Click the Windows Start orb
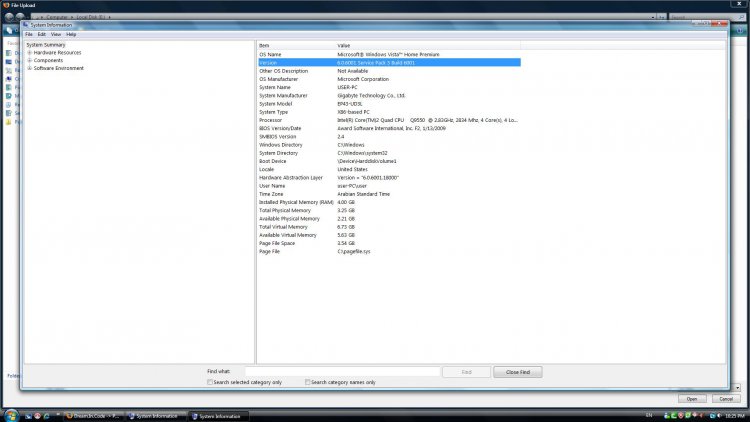The image size is (750, 422). pos(11,415)
